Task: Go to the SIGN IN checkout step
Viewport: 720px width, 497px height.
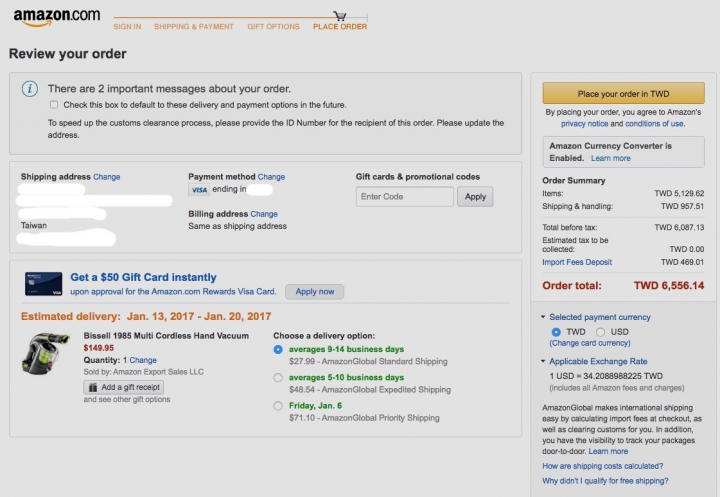Action: click(x=127, y=27)
